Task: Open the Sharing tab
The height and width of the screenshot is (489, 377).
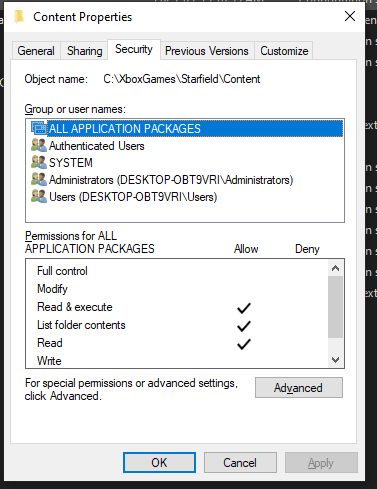Action: [84, 51]
